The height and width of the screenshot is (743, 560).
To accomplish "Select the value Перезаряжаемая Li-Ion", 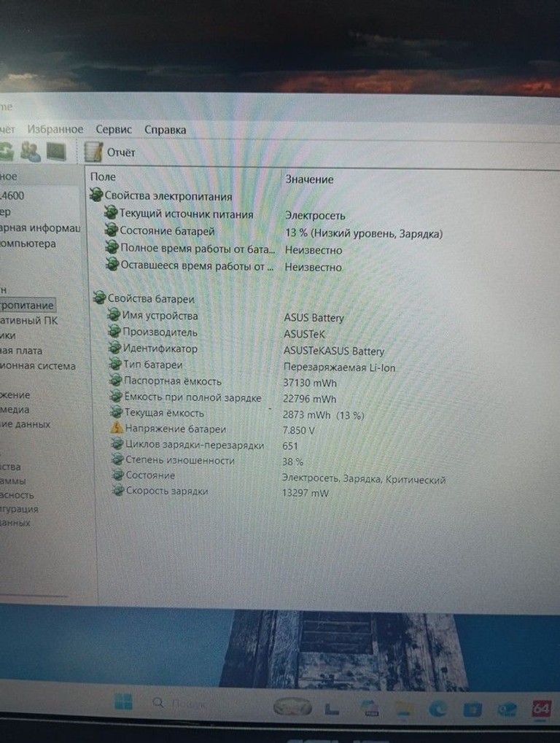I will (339, 367).
